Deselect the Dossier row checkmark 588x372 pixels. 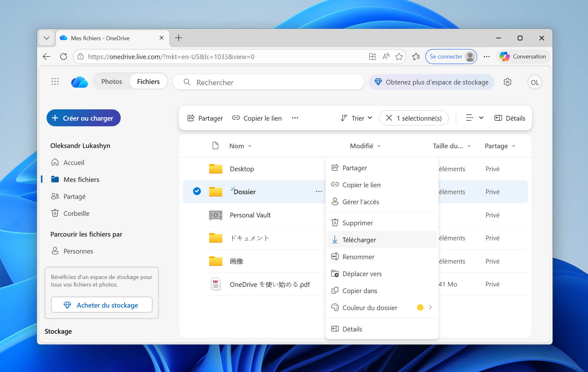pos(197,191)
